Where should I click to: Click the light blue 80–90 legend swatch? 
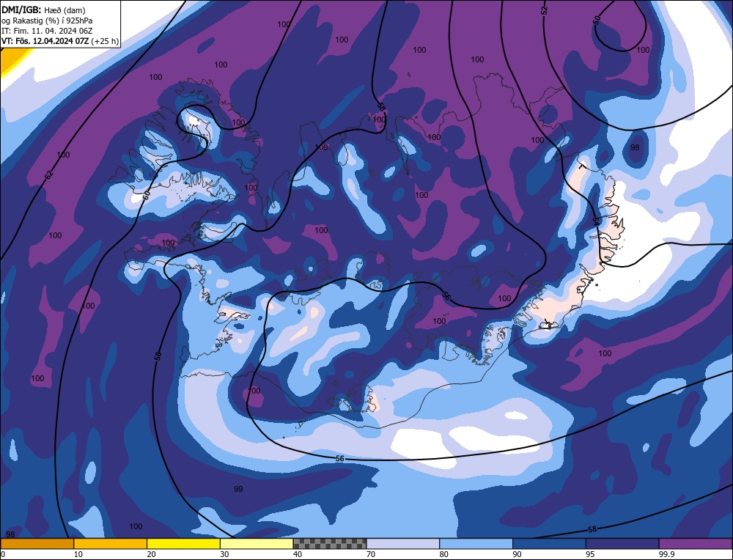(476, 543)
